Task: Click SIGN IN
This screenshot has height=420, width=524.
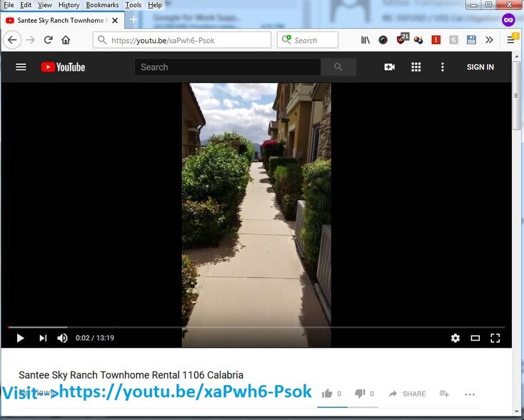Action: [480, 67]
